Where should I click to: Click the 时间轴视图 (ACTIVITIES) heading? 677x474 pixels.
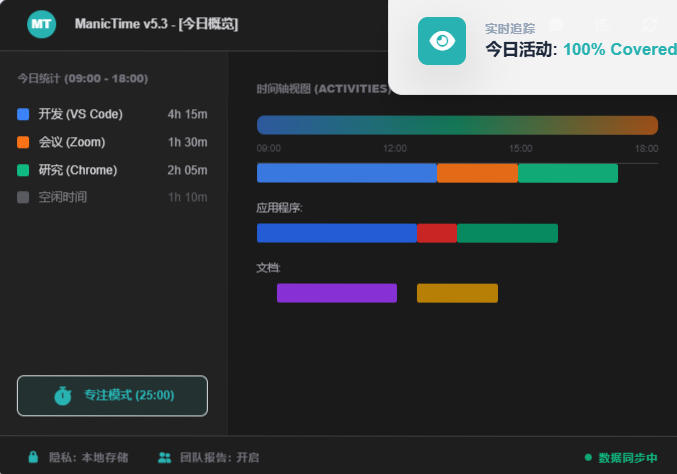(x=324, y=89)
